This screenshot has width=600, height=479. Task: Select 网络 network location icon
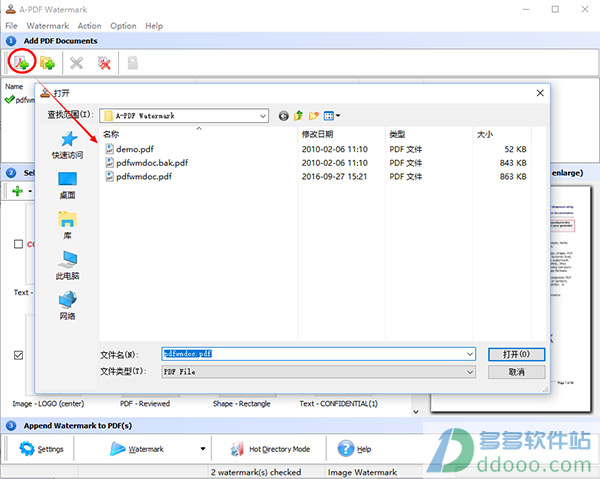tap(68, 299)
